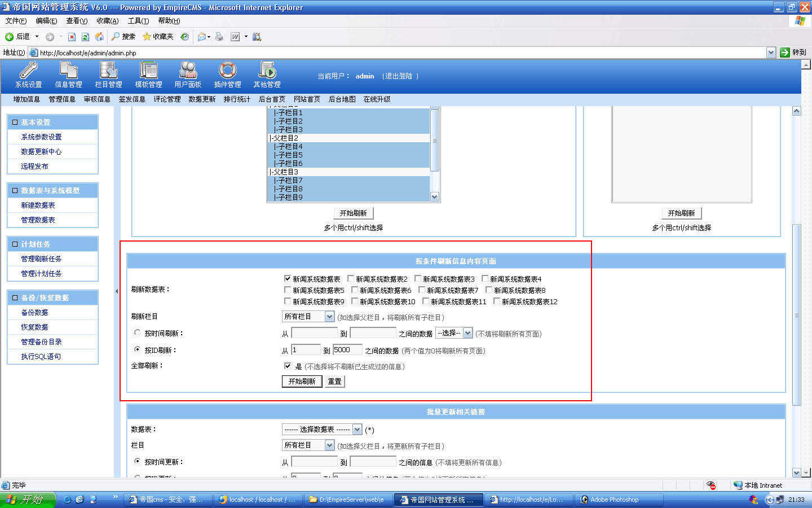
Task: Click the page vertical scrollbar thumb
Action: tap(796, 315)
